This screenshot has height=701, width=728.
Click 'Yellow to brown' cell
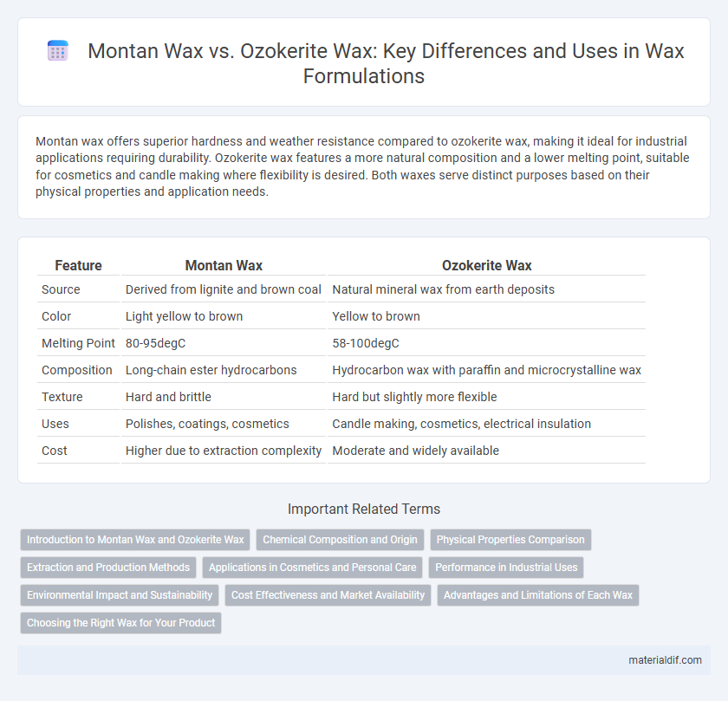pyautogui.click(x=486, y=316)
